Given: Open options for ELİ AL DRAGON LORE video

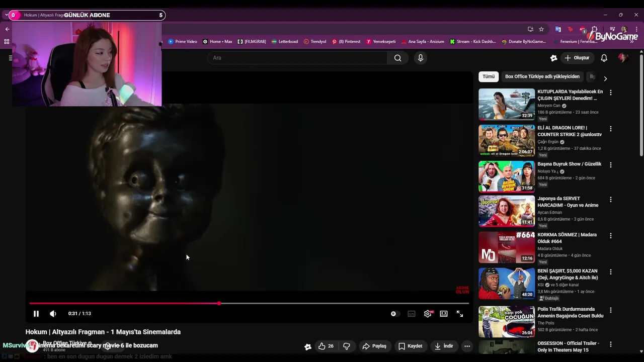Looking at the screenshot, I should pyautogui.click(x=611, y=129).
